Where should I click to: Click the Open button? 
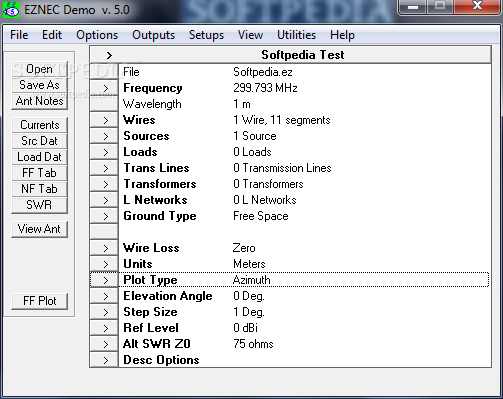point(39,69)
